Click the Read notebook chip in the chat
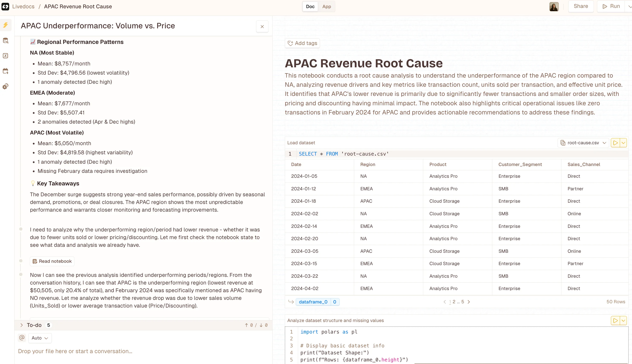Image resolution: width=632 pixels, height=364 pixels. click(52, 261)
